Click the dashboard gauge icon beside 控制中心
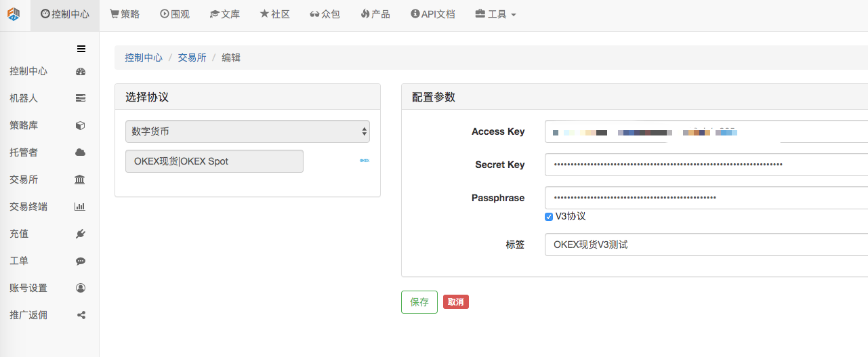The width and height of the screenshot is (868, 357). pos(81,71)
